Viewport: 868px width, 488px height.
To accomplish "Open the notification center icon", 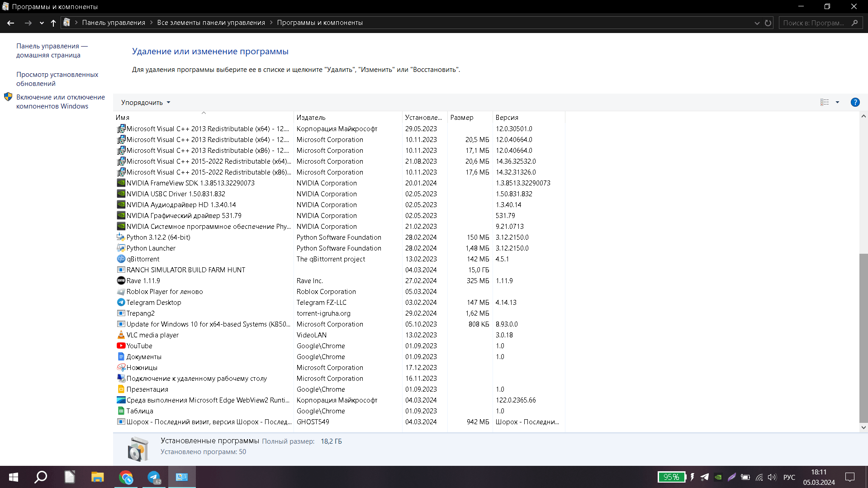I will click(850, 477).
